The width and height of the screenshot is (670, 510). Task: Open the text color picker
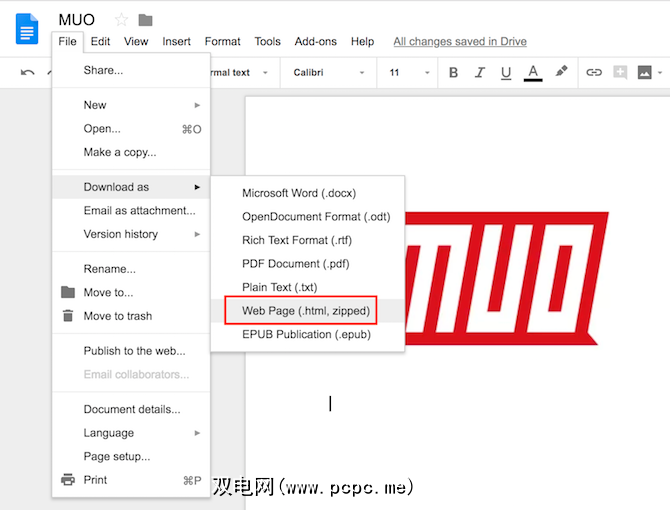(533, 73)
